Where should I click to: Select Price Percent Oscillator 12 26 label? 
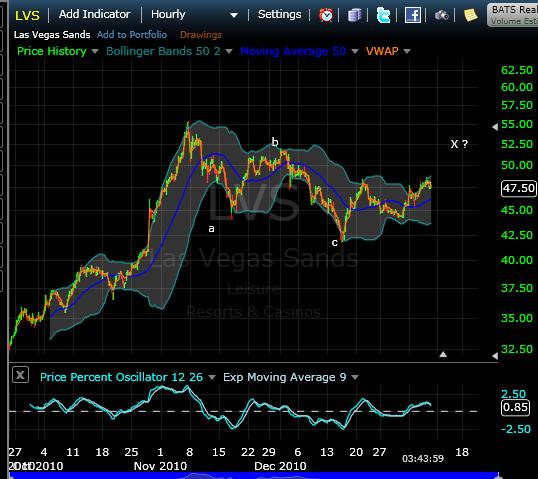point(121,377)
